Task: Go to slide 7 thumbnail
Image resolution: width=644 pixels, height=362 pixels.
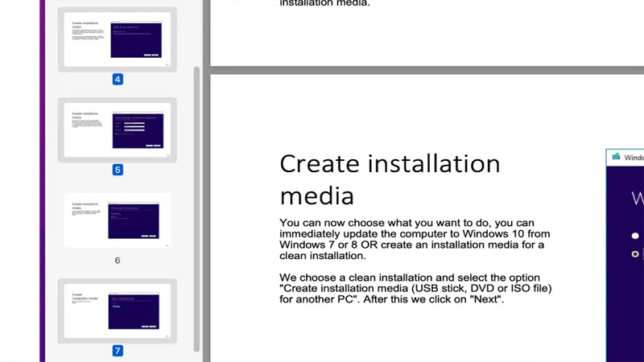Action: pyautogui.click(x=118, y=311)
